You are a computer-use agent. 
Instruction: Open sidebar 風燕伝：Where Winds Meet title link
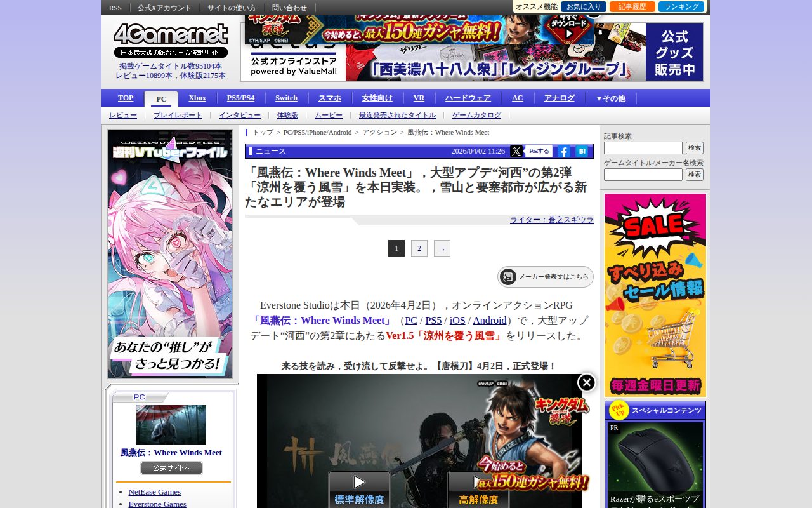point(171,453)
